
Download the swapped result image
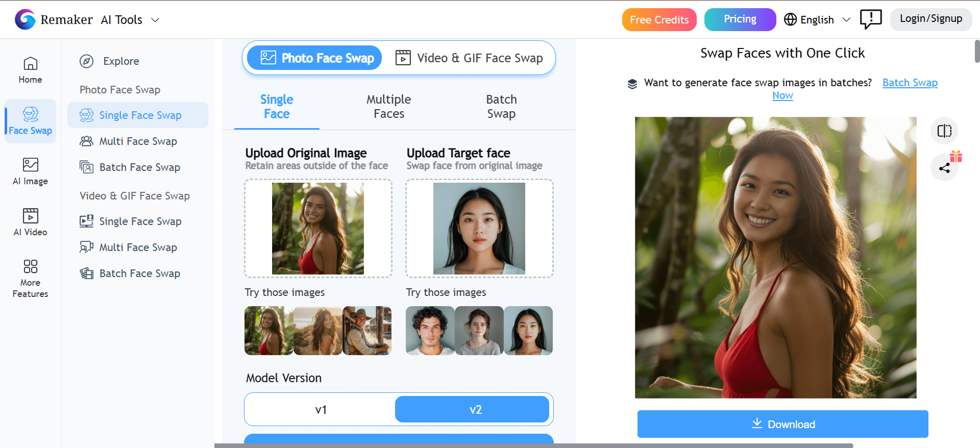pos(783,424)
